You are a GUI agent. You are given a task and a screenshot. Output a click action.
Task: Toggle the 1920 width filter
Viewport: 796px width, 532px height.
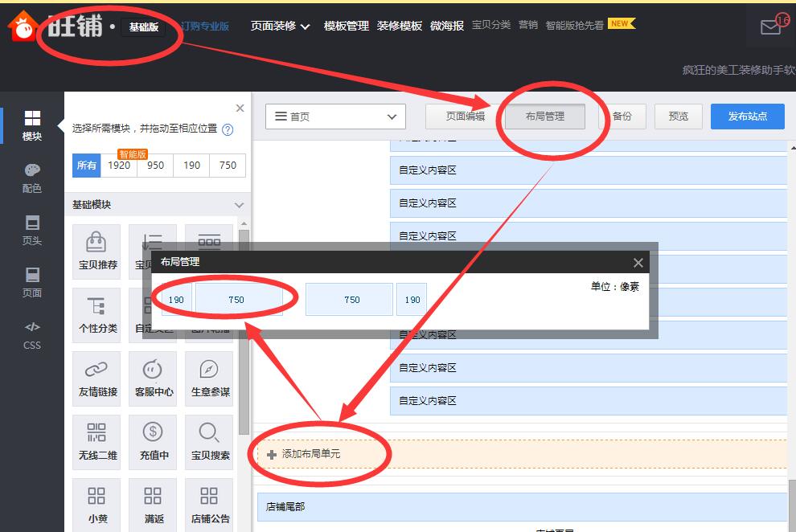click(119, 166)
